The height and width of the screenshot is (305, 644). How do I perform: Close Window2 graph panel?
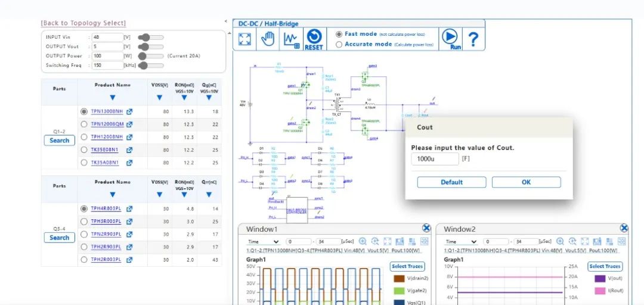[624, 228]
